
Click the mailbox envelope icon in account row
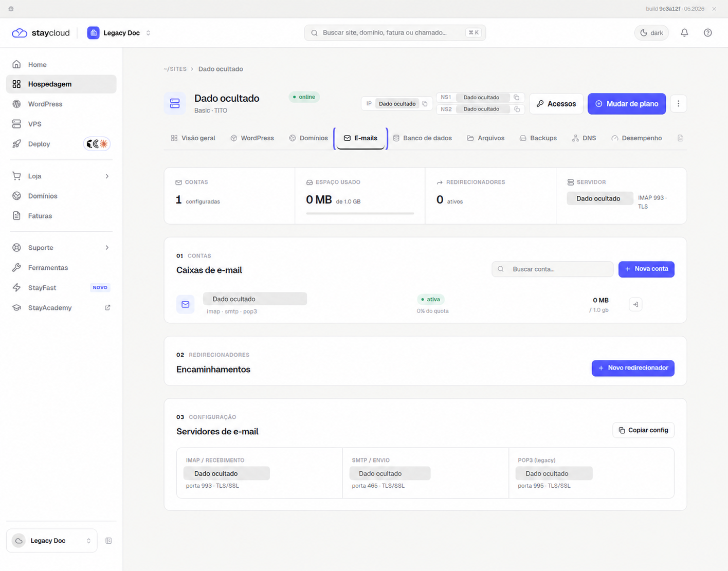(x=186, y=304)
